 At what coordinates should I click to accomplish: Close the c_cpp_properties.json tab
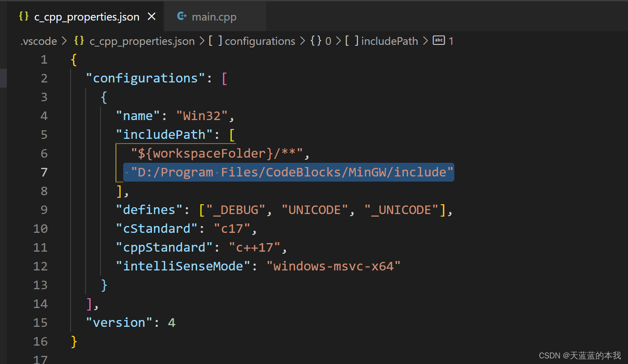tap(151, 17)
